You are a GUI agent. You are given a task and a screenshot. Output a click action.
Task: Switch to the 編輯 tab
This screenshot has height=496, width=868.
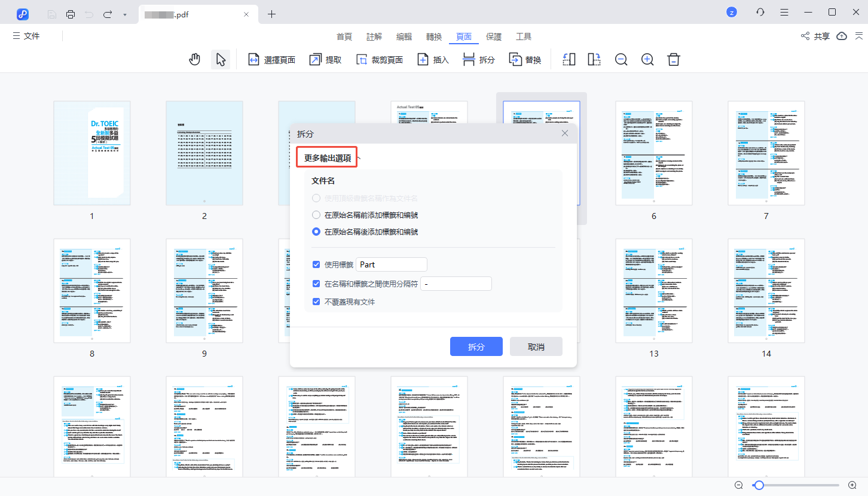(x=404, y=36)
